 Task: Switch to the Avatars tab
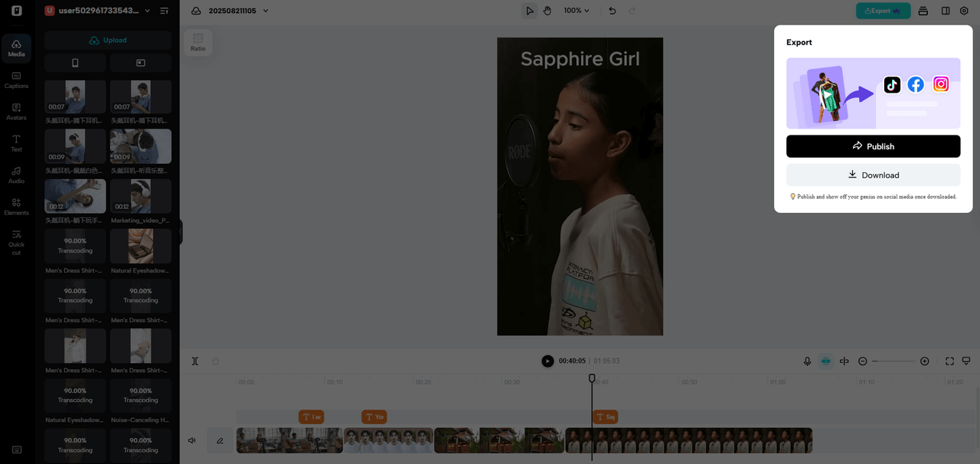(16, 112)
